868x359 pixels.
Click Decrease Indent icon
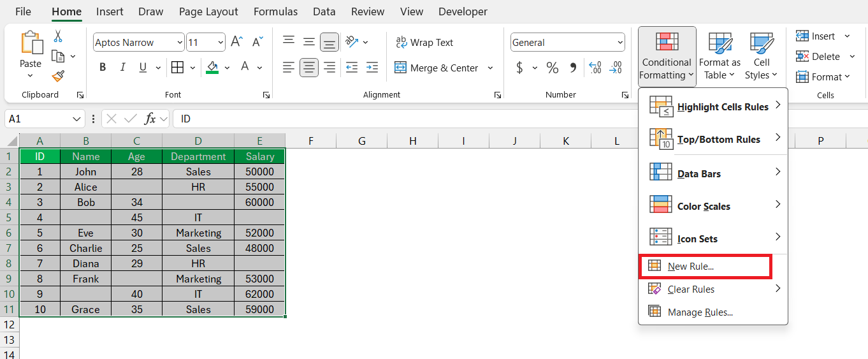pos(352,68)
